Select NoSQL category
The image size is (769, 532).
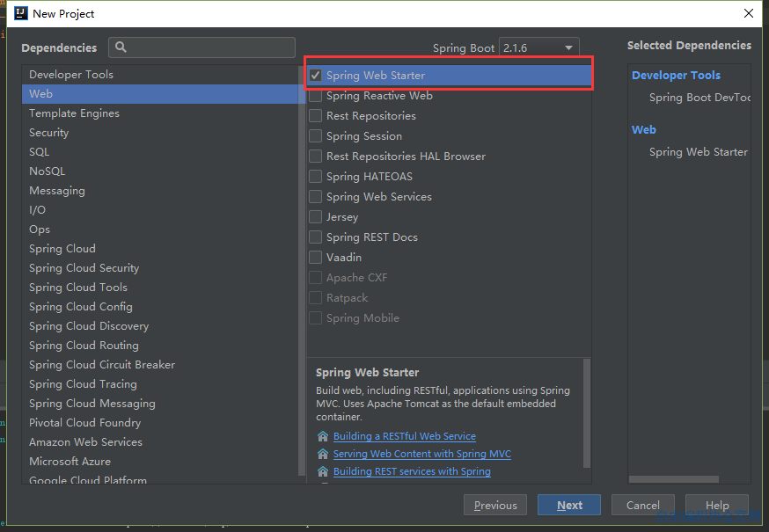(x=160, y=171)
